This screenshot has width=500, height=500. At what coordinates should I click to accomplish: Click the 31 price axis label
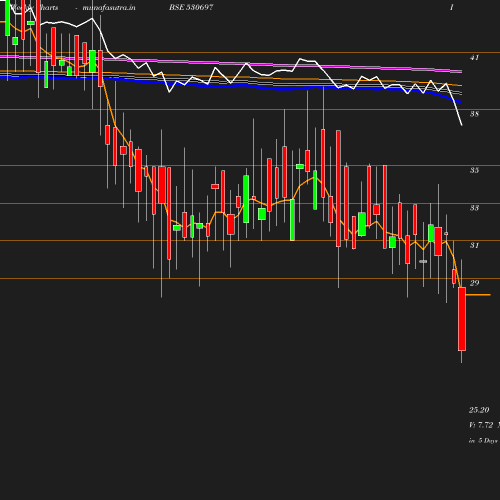click(474, 245)
